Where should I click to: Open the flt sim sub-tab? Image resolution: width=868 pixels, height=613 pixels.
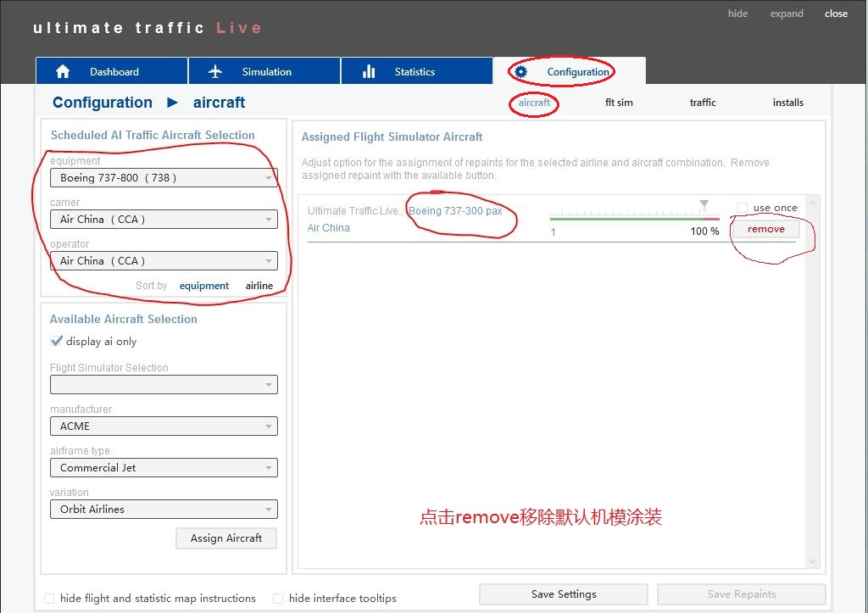(x=619, y=103)
